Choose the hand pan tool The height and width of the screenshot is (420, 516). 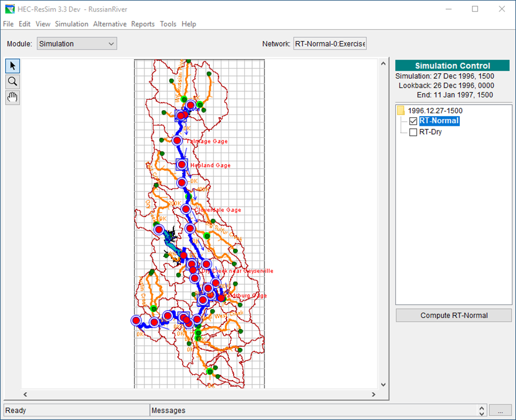(x=13, y=97)
